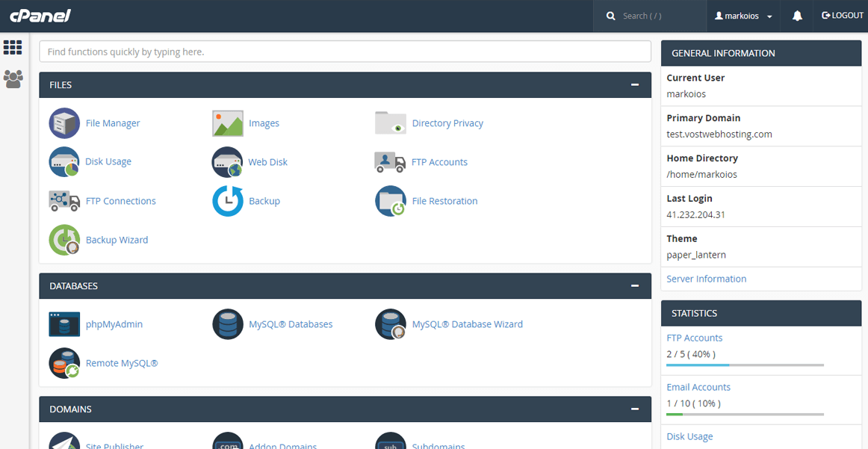Click the Email Accounts usage progress bar
The image size is (868, 449).
pos(745,414)
